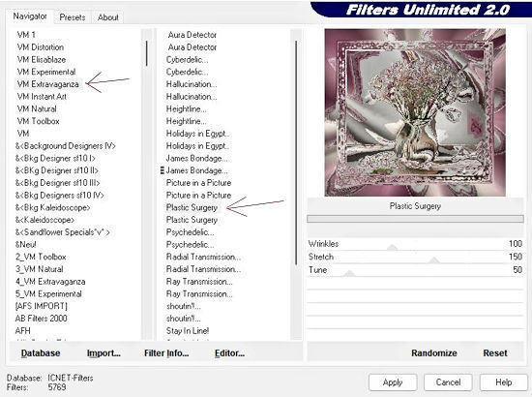Open Filter Info... dialog
The height and width of the screenshot is (397, 532).
pos(166,353)
